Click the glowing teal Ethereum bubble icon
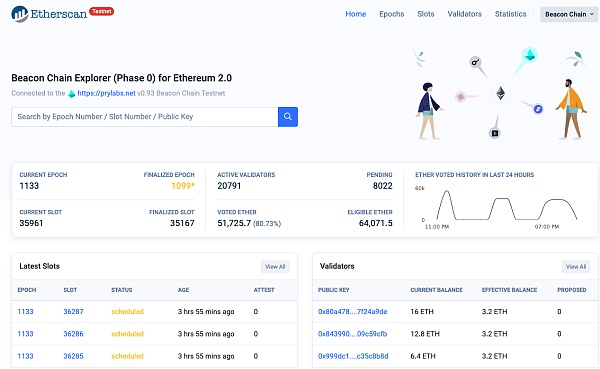Image resolution: width=600 pixels, height=369 pixels. [x=530, y=55]
